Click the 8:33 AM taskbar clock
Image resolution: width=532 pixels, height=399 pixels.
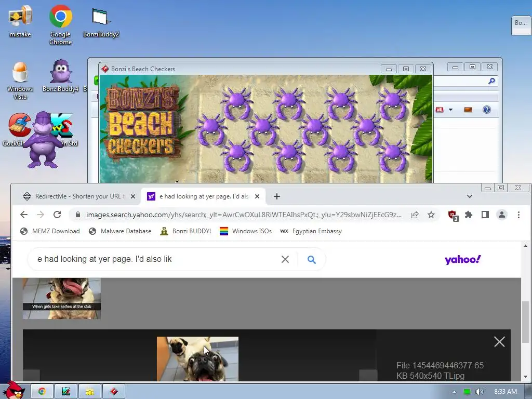pyautogui.click(x=505, y=392)
